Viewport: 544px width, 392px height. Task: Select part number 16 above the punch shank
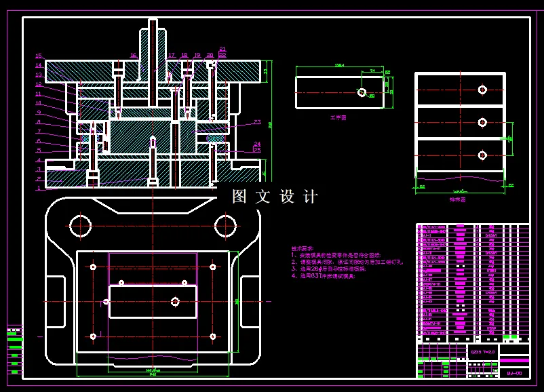click(x=133, y=54)
